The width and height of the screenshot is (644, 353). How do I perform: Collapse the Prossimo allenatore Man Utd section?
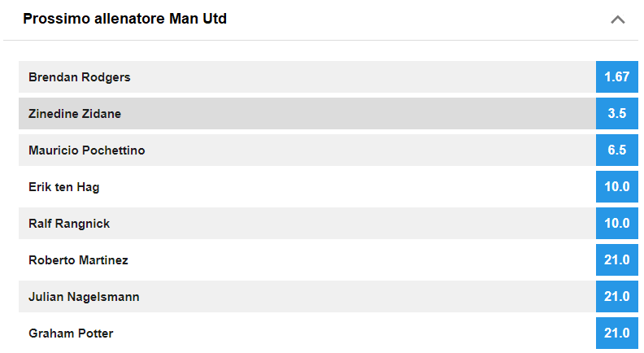click(x=617, y=20)
